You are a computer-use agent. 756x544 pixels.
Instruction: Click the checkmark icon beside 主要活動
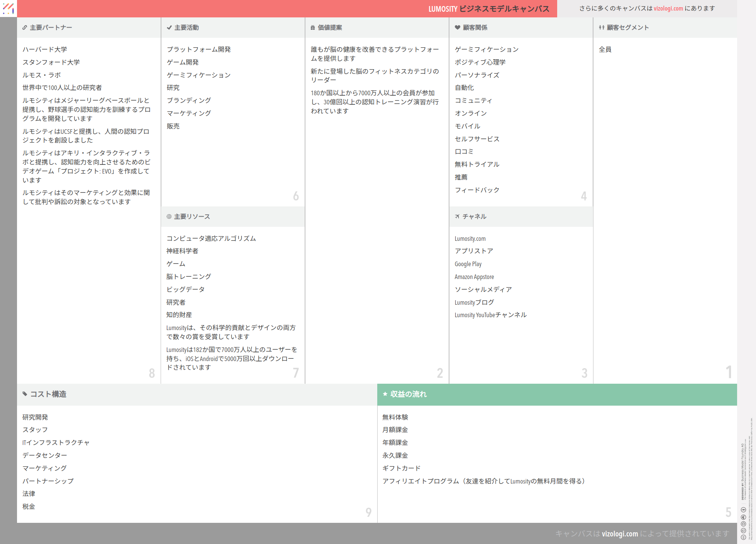[169, 28]
